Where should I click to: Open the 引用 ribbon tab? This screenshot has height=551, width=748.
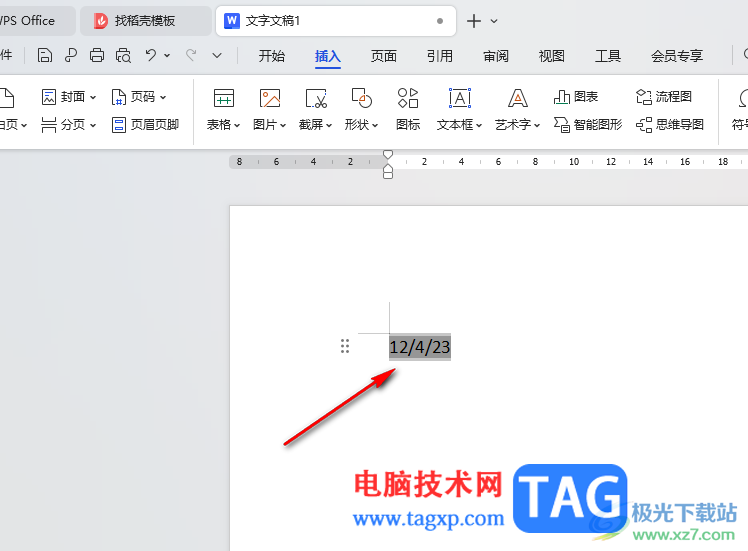440,56
